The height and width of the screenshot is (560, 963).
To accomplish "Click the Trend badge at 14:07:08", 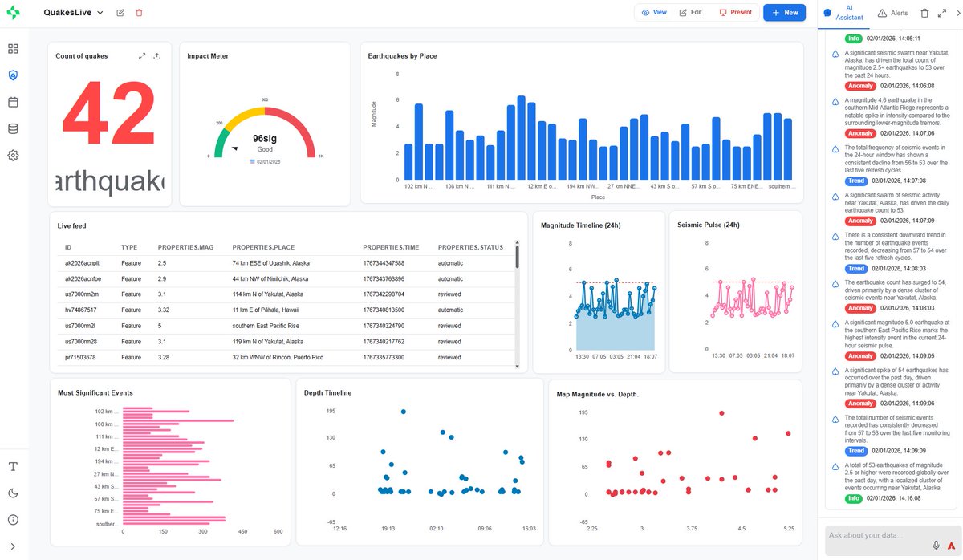I will (x=858, y=181).
